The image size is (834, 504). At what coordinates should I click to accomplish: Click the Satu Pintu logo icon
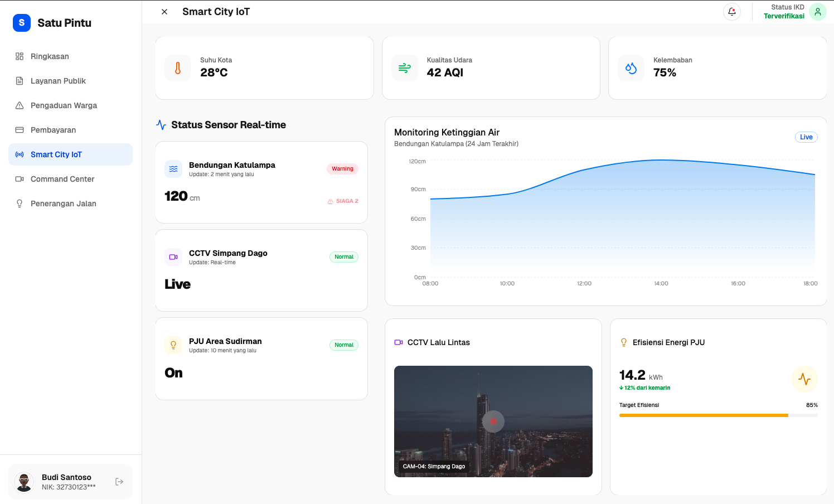pyautogui.click(x=21, y=23)
